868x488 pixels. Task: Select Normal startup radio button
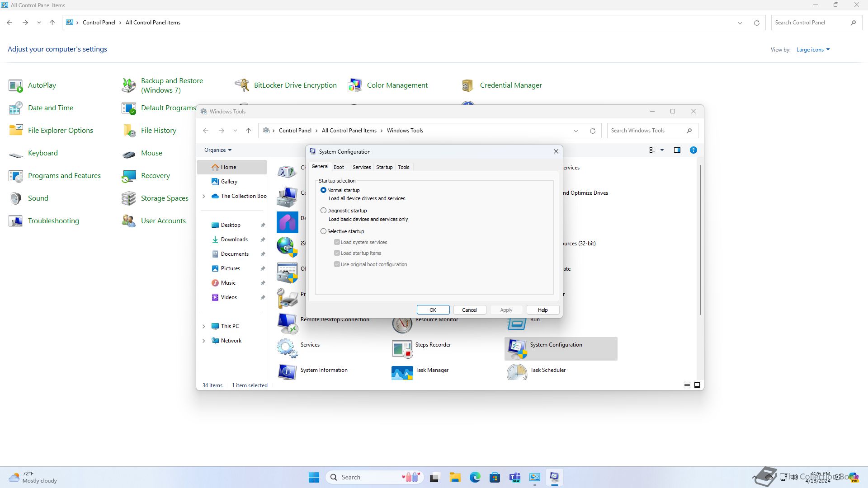coord(323,190)
